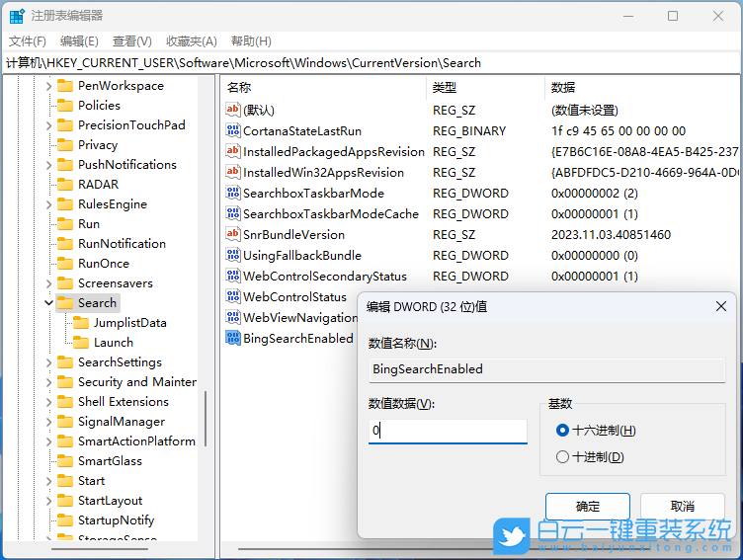Click the string icon of SnrBundleVersion
743x560 pixels.
click(232, 234)
